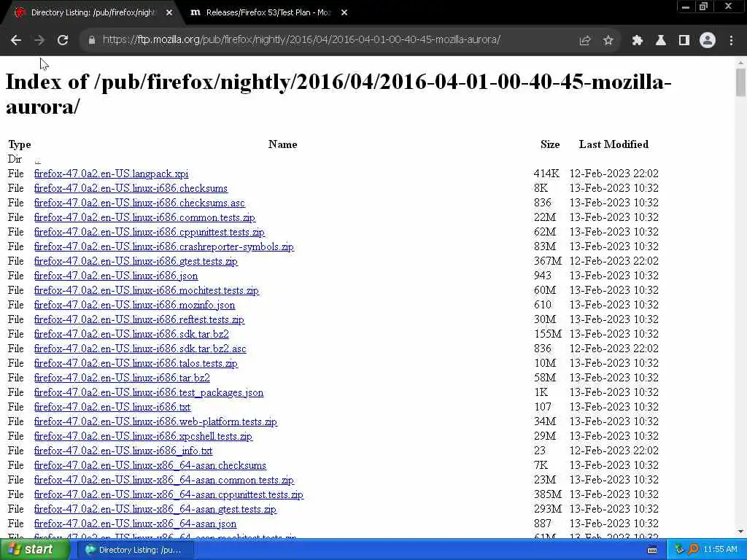
Task: Click the forward navigation arrow
Action: (39, 40)
